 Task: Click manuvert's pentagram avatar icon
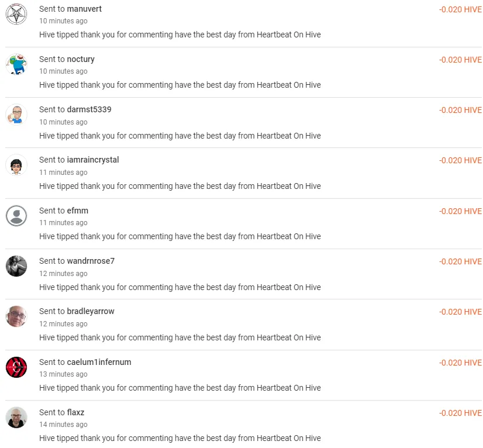point(16,14)
